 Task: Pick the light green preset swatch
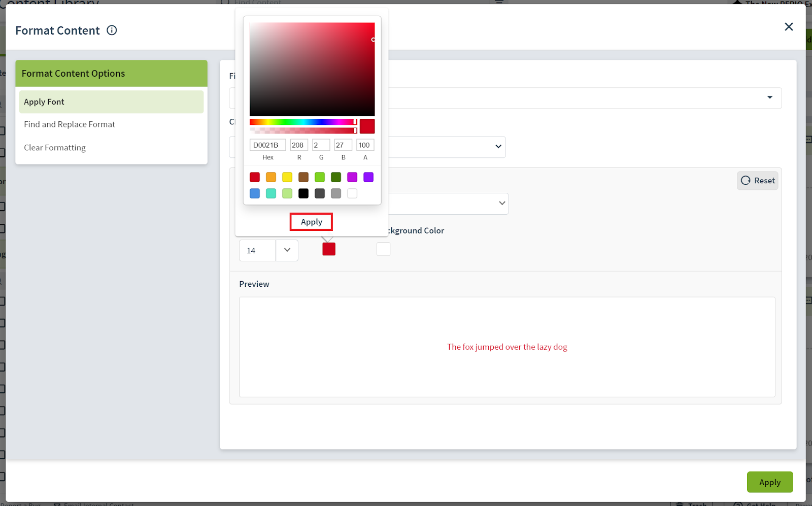320,177
